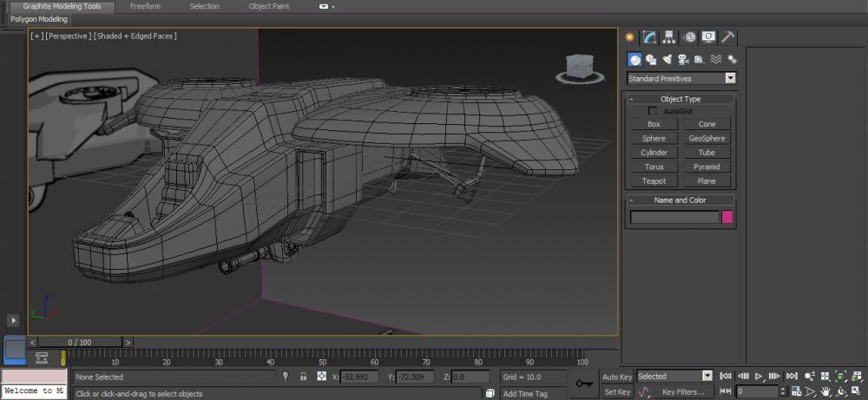Toggle Auto Key animation mode
The image size is (868, 400).
[616, 377]
